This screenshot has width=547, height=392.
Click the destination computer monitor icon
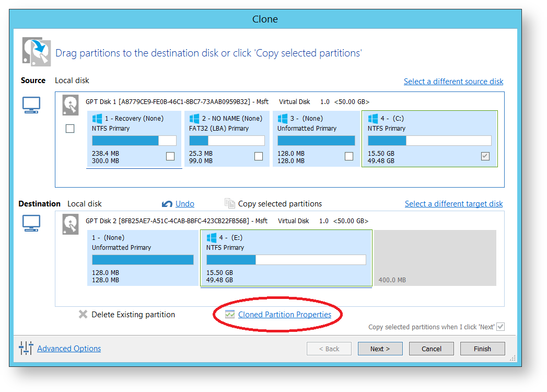tap(31, 223)
